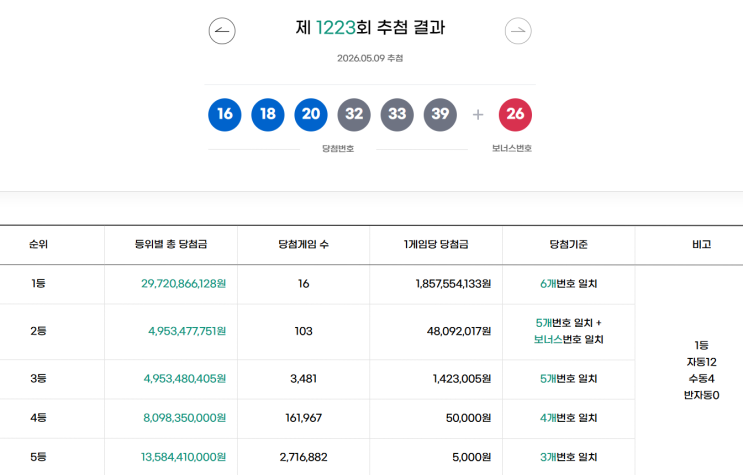Select the draw date 2026.05.09 추첨
Image resolution: width=743 pixels, height=475 pixels.
pos(370,58)
